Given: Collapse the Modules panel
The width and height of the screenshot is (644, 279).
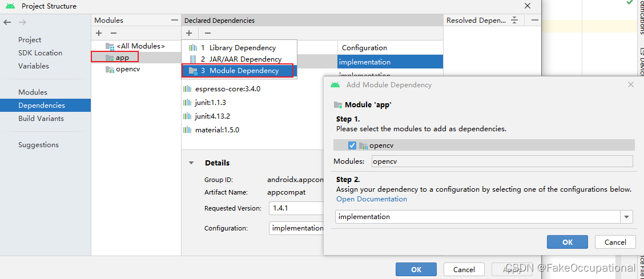Looking at the screenshot, I should [175, 20].
